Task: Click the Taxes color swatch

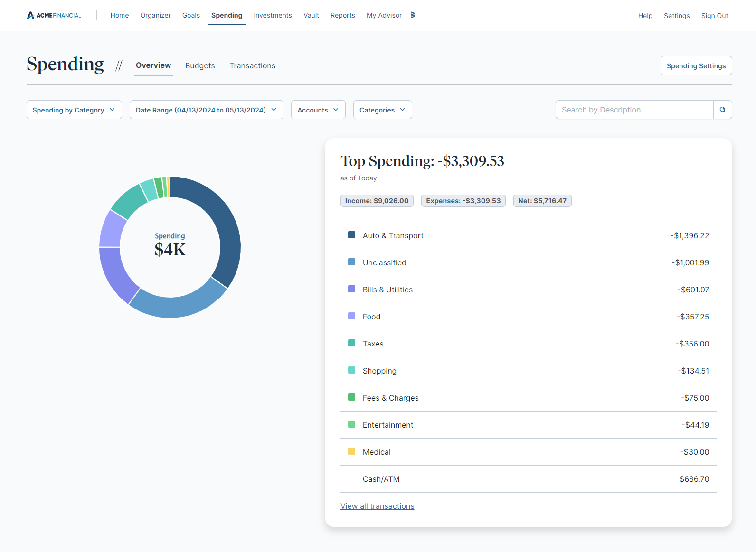Action: click(351, 343)
